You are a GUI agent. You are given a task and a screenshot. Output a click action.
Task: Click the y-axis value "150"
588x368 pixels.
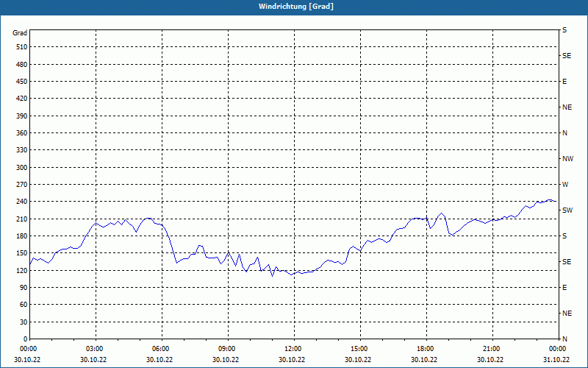pos(22,253)
